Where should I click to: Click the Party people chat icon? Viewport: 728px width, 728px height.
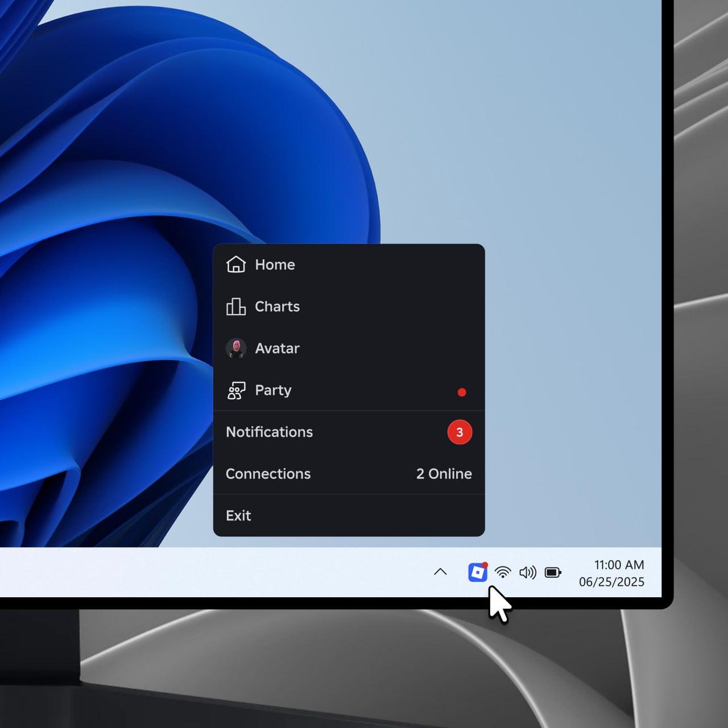click(x=235, y=391)
